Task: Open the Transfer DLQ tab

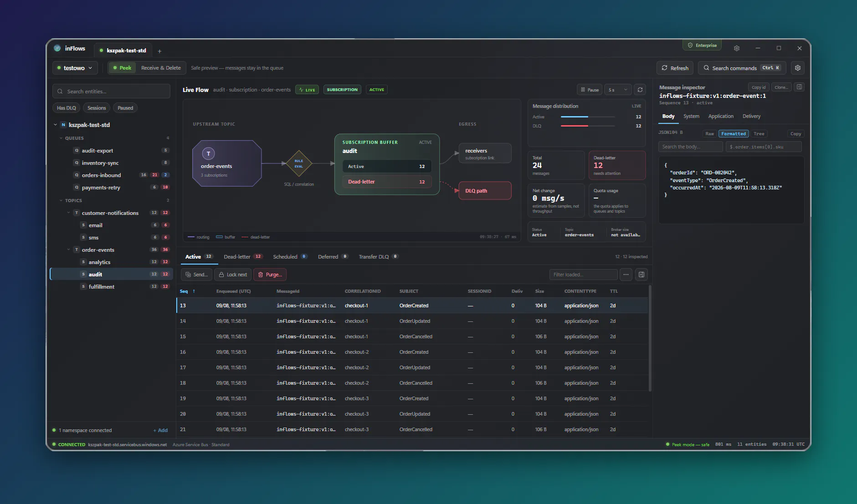Action: [x=378, y=257]
